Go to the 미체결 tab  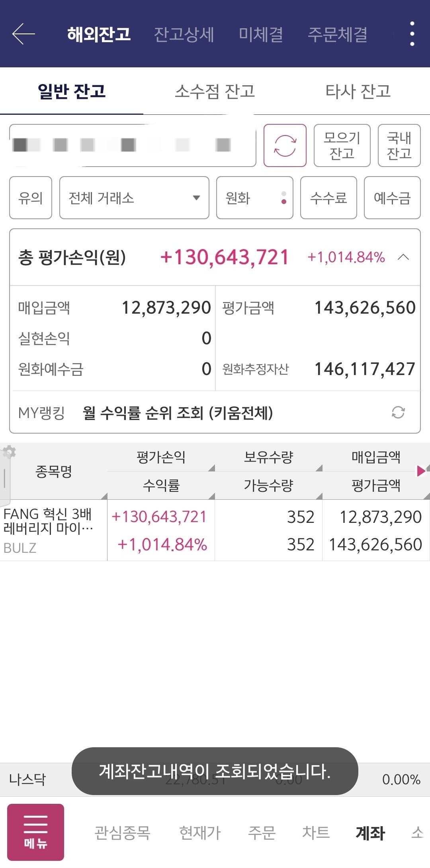click(261, 34)
